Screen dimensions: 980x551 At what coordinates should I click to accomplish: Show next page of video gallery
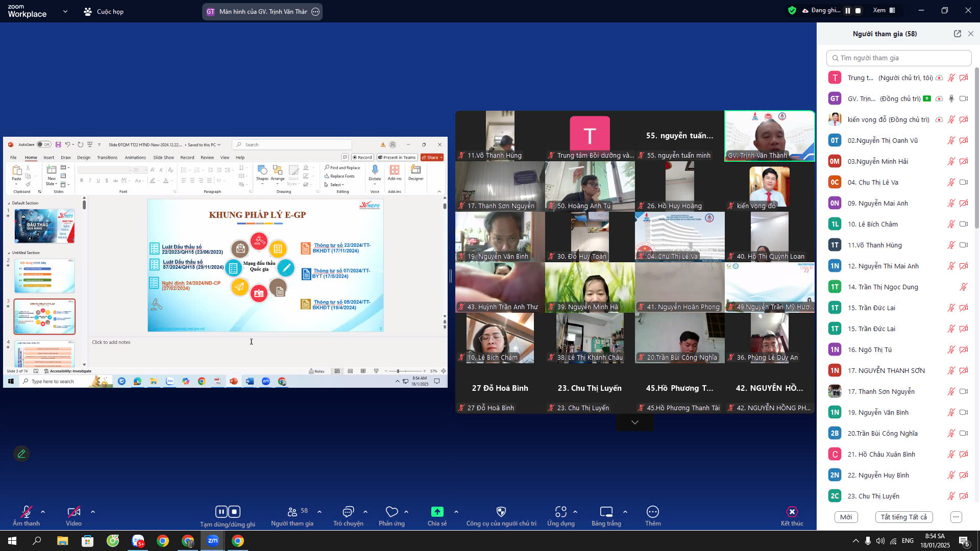(x=634, y=422)
